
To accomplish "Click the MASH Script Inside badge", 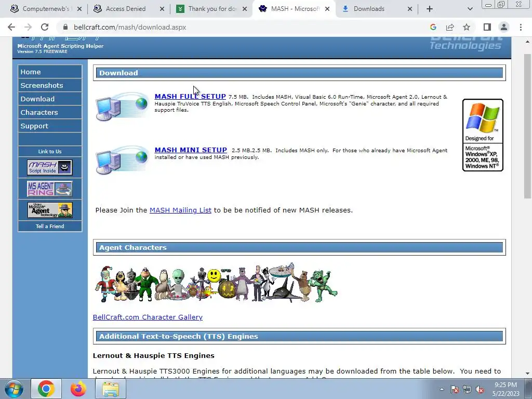I will 50,167.
